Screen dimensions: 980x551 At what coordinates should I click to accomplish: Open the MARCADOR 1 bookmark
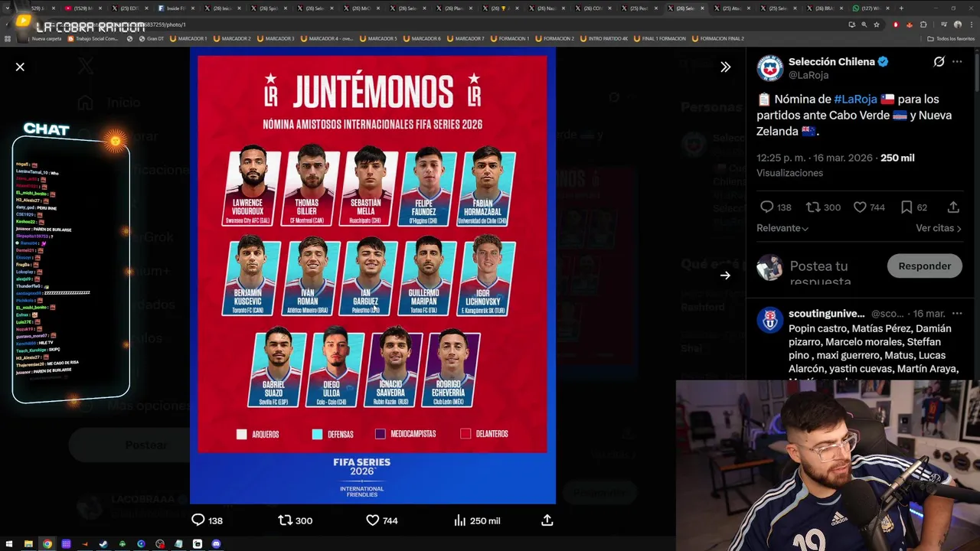click(188, 38)
